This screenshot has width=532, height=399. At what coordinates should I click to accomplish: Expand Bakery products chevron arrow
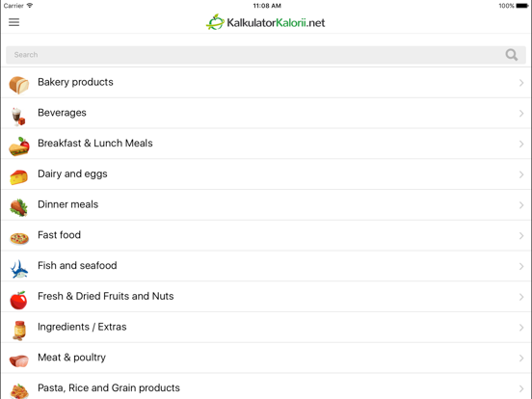pyautogui.click(x=521, y=83)
